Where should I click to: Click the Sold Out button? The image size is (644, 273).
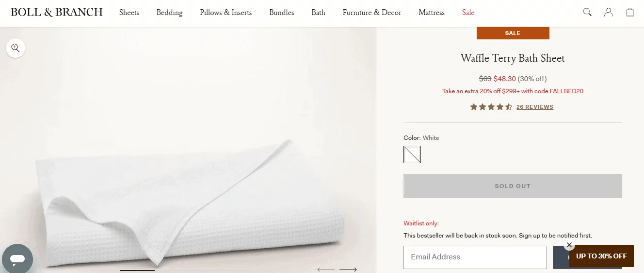513,186
